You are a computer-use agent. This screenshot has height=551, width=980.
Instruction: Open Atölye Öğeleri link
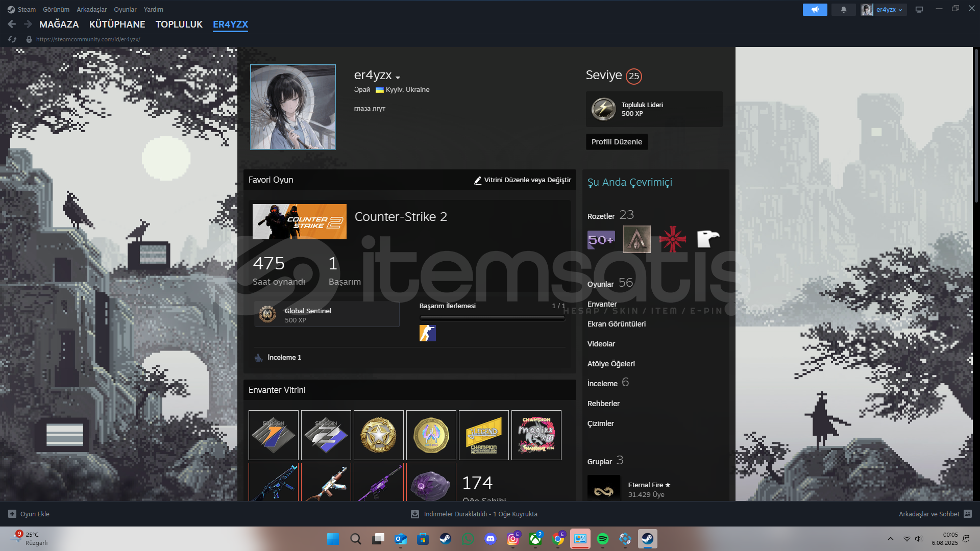(611, 364)
